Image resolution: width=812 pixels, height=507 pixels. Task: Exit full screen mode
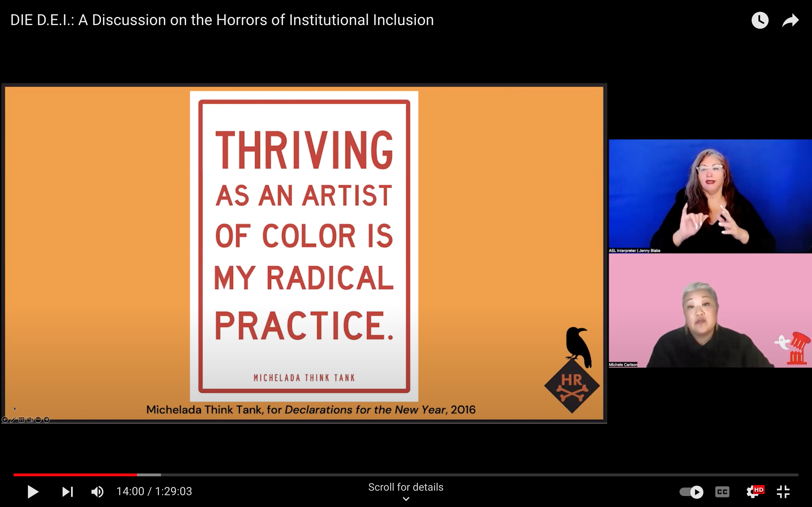click(784, 492)
